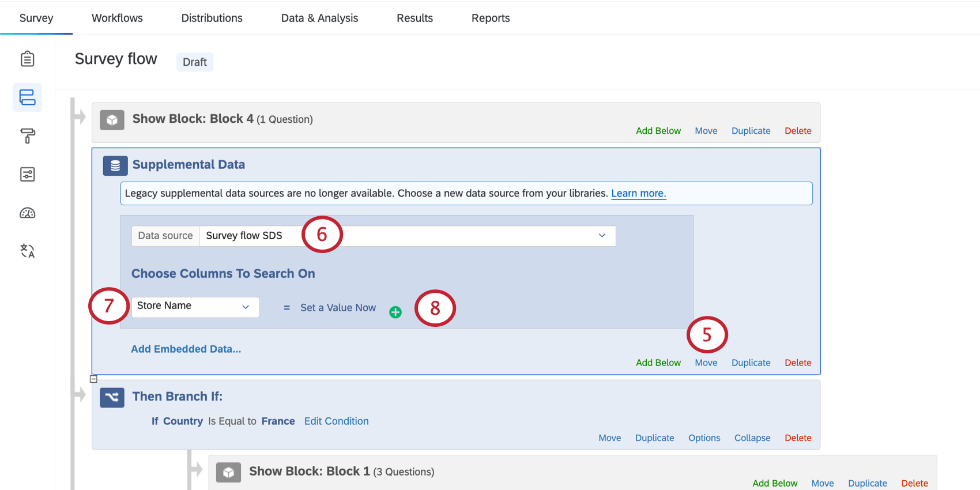Click the Supplemental Data database icon
The image size is (980, 490).
(x=115, y=165)
